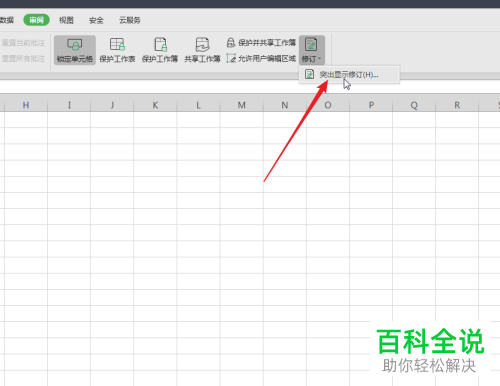
Task: Click Allow Users to Edit Ranges (允许用户编辑区域)
Action: (x=261, y=59)
